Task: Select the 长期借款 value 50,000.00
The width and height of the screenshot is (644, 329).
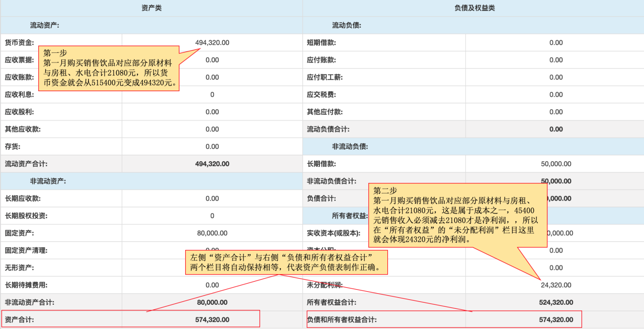Action: point(556,164)
